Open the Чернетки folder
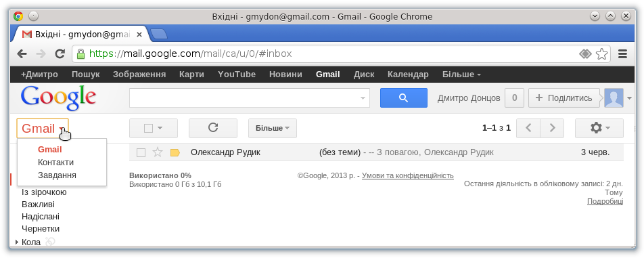The width and height of the screenshot is (644, 258). point(41,228)
